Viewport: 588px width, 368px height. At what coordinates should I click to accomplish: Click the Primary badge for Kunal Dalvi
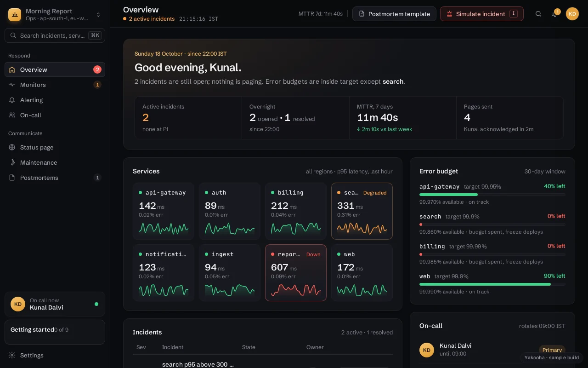coord(552,350)
